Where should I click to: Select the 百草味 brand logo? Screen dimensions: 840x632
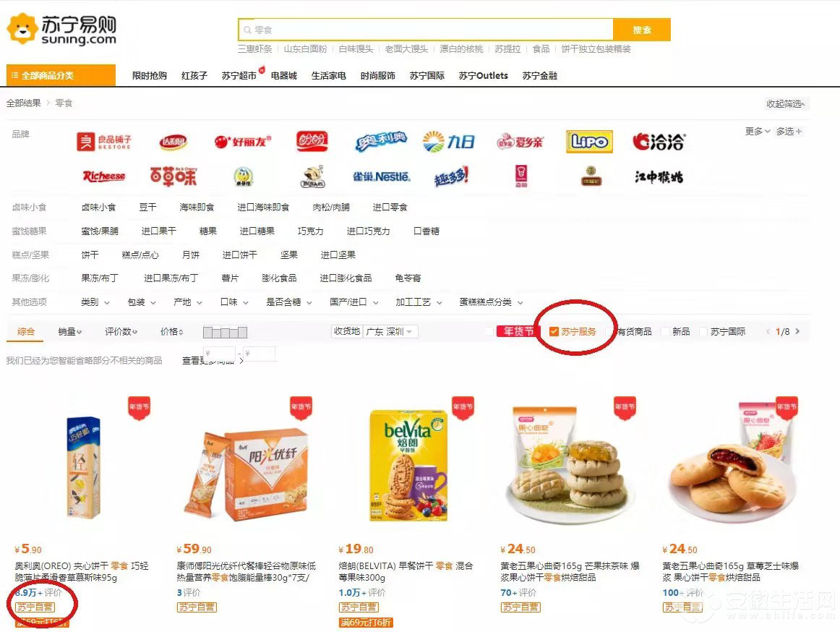tap(173, 176)
